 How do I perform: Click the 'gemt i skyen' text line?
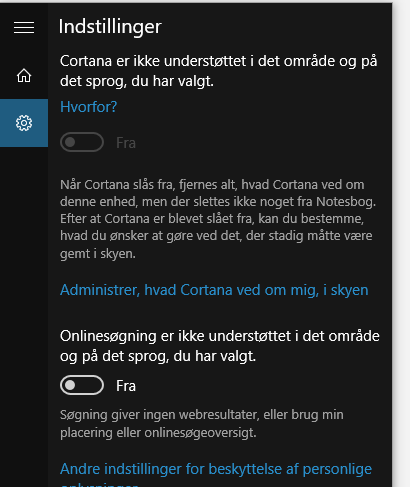[x=98, y=254]
